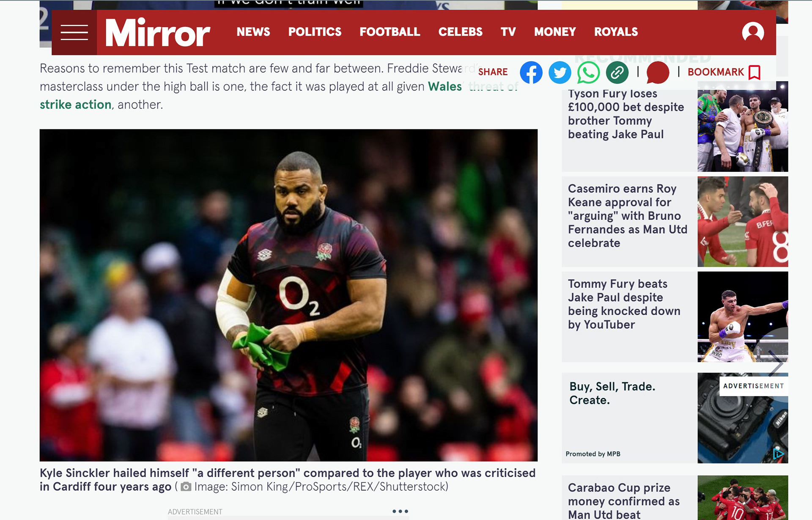Open the hamburger menu icon
Screen dimensions: 812x520
(74, 32)
